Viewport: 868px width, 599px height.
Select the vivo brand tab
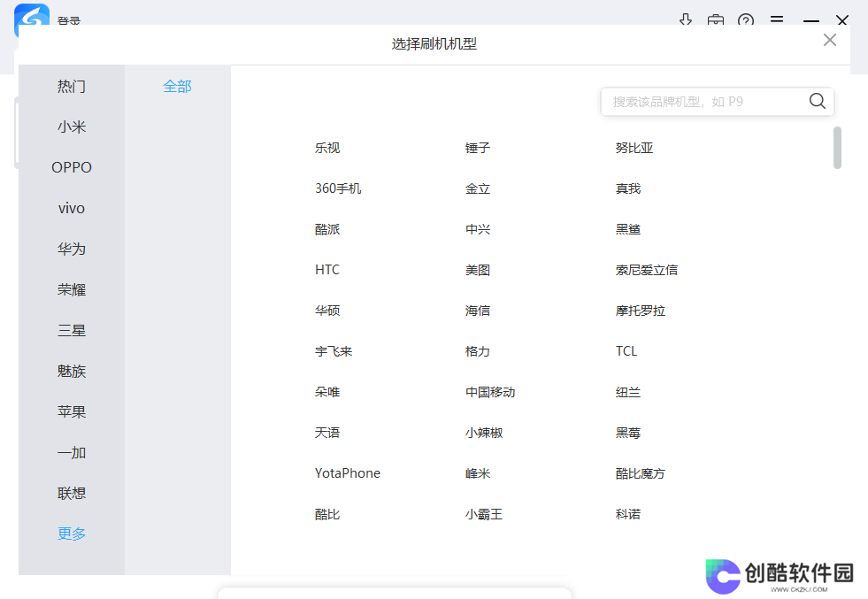[x=72, y=208]
